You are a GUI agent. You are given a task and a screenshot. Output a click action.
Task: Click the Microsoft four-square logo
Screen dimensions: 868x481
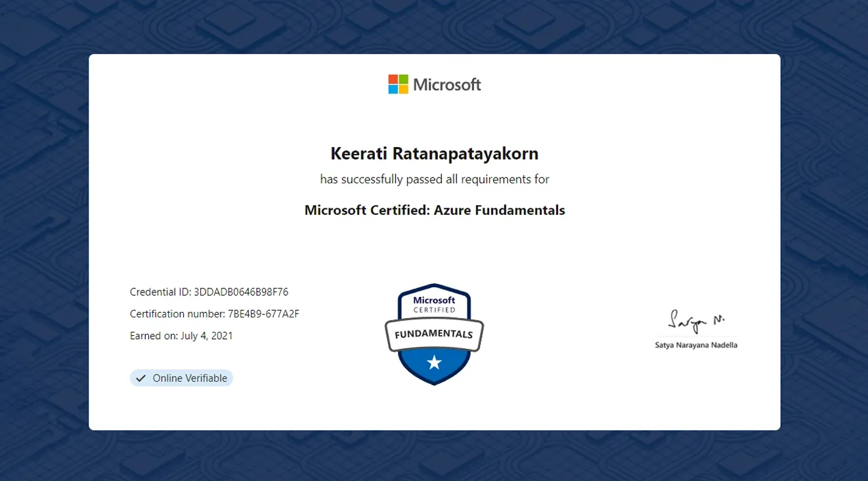point(398,84)
